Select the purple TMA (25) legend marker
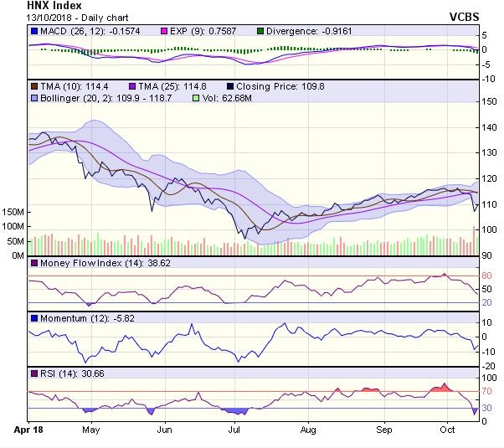Screen dimensions: 504x448 pos(133,86)
